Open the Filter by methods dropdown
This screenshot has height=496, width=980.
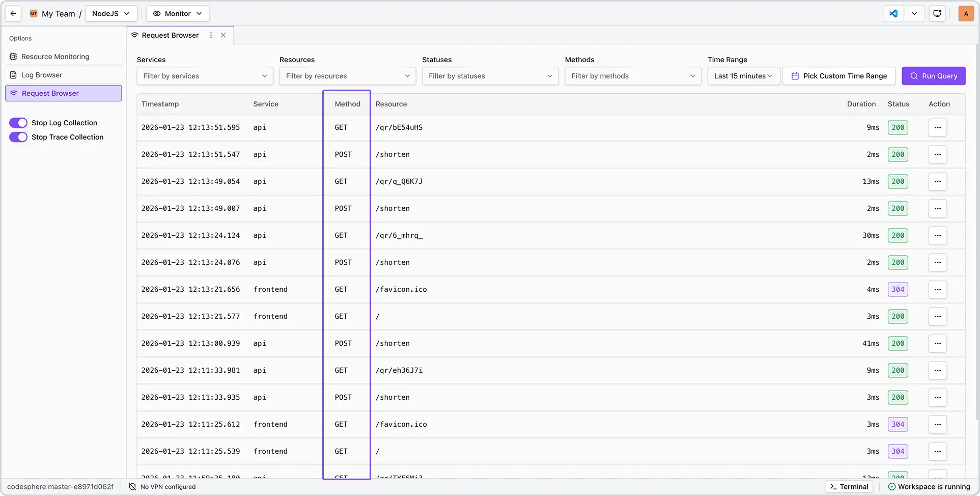coord(632,76)
